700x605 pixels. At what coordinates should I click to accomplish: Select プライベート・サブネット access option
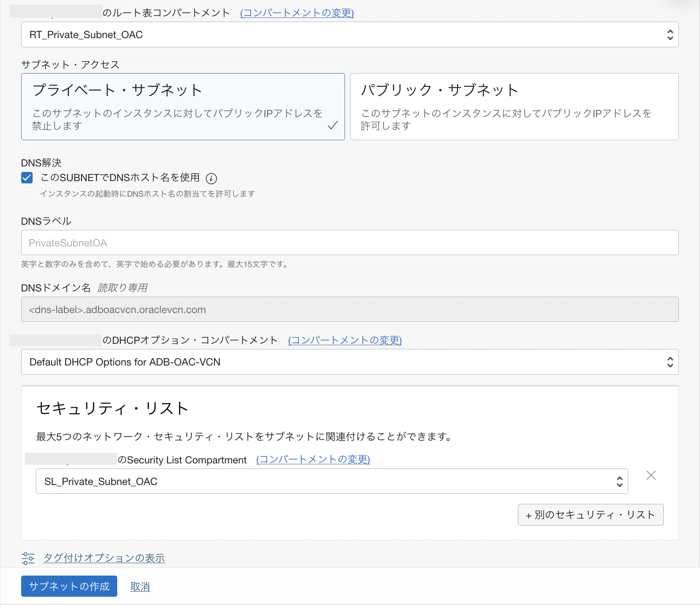click(x=183, y=107)
